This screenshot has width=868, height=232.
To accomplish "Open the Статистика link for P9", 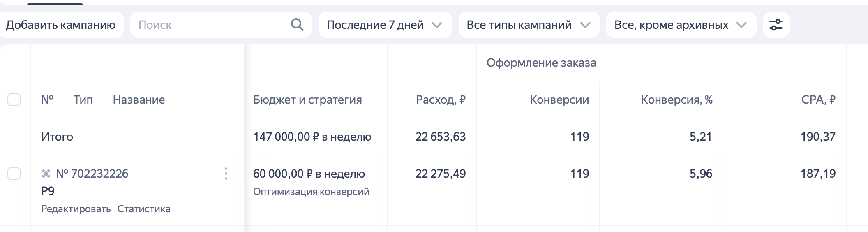I will [x=144, y=209].
